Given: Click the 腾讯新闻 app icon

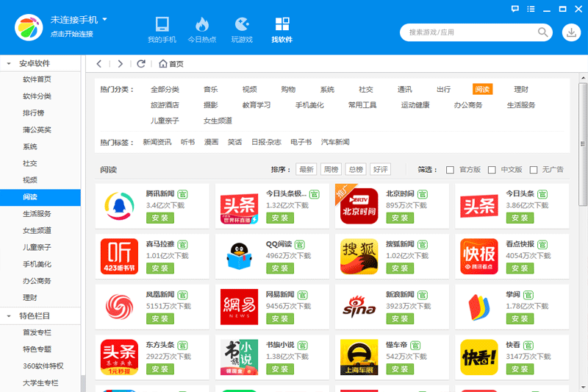Looking at the screenshot, I should click(x=118, y=206).
